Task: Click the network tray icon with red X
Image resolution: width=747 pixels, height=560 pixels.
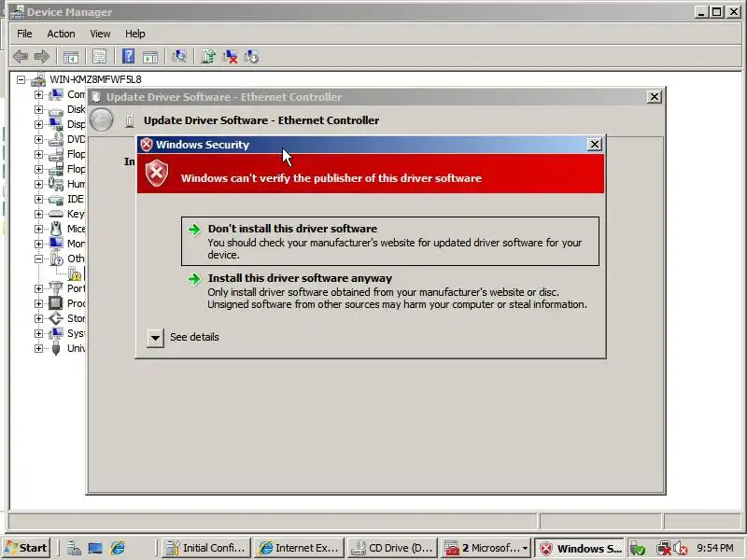Action: click(x=663, y=549)
